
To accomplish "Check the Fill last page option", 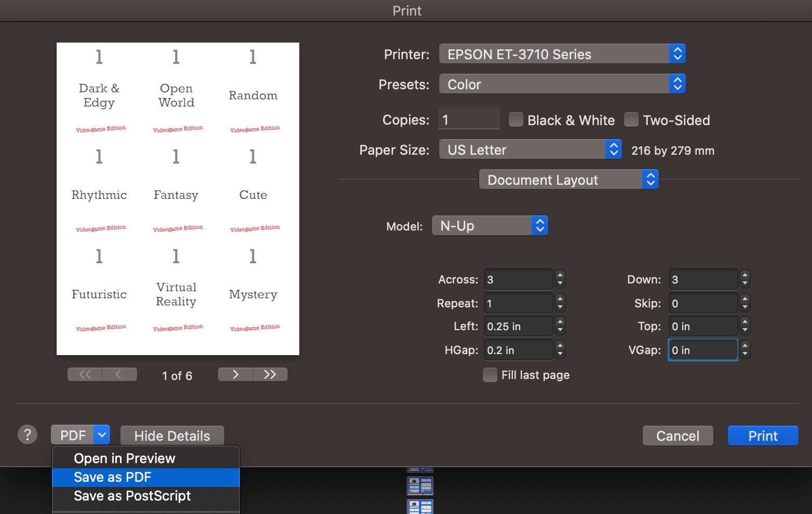I will point(490,374).
